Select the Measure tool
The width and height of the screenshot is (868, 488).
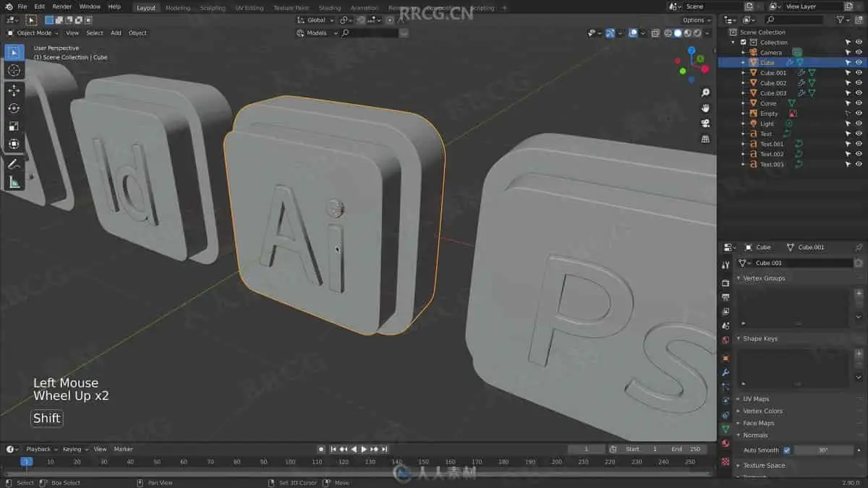click(x=14, y=182)
